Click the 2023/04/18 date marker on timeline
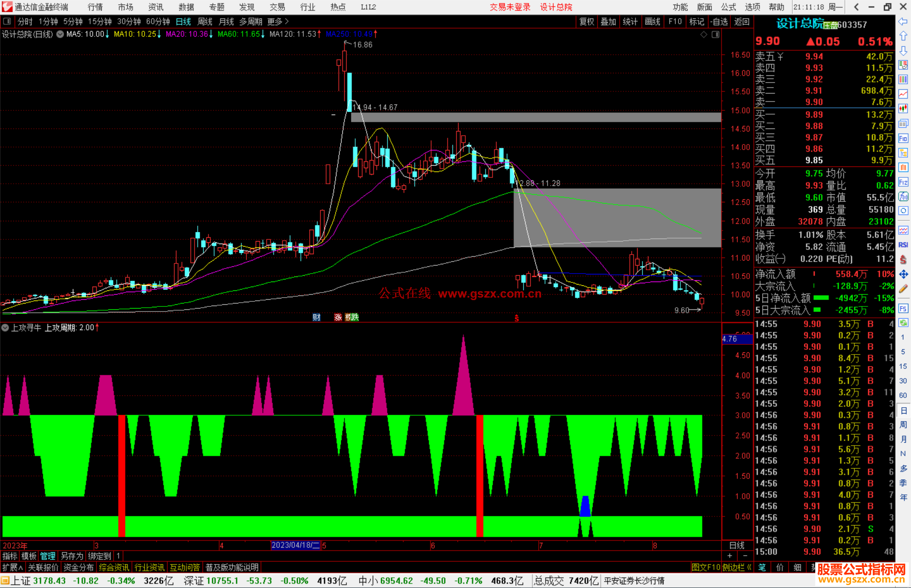 click(x=295, y=545)
